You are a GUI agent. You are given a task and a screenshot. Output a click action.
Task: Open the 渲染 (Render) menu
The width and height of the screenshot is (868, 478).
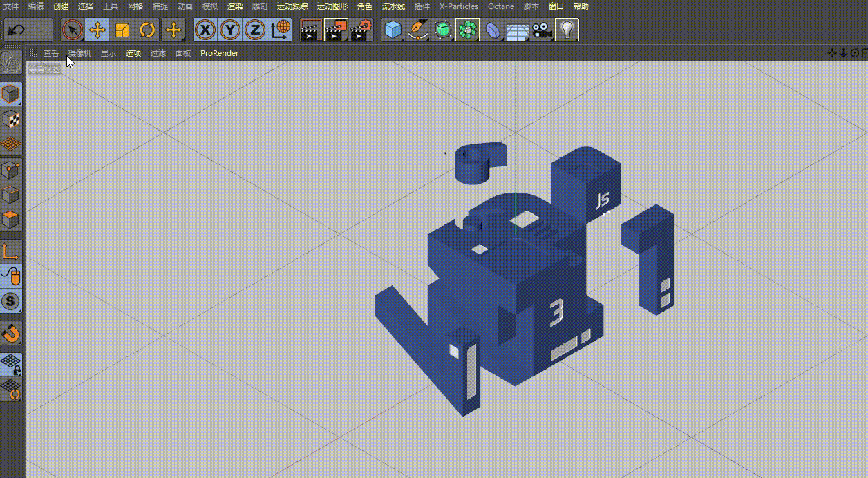click(x=235, y=6)
